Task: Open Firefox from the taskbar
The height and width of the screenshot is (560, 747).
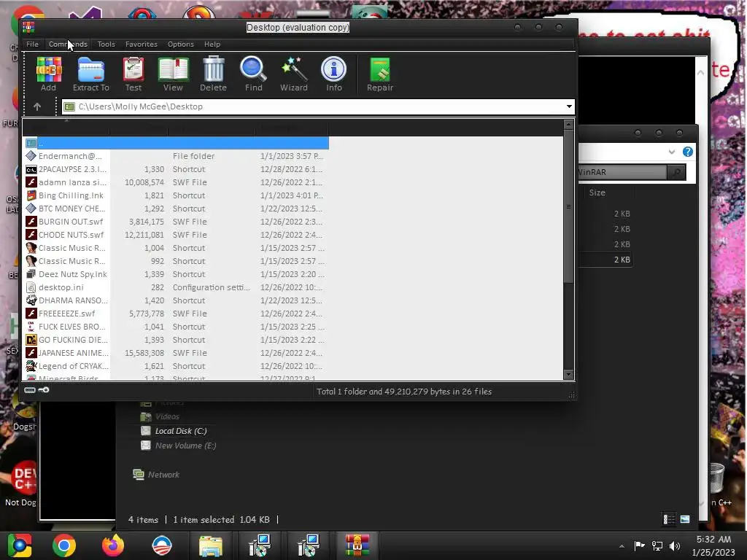Action: pos(113,545)
